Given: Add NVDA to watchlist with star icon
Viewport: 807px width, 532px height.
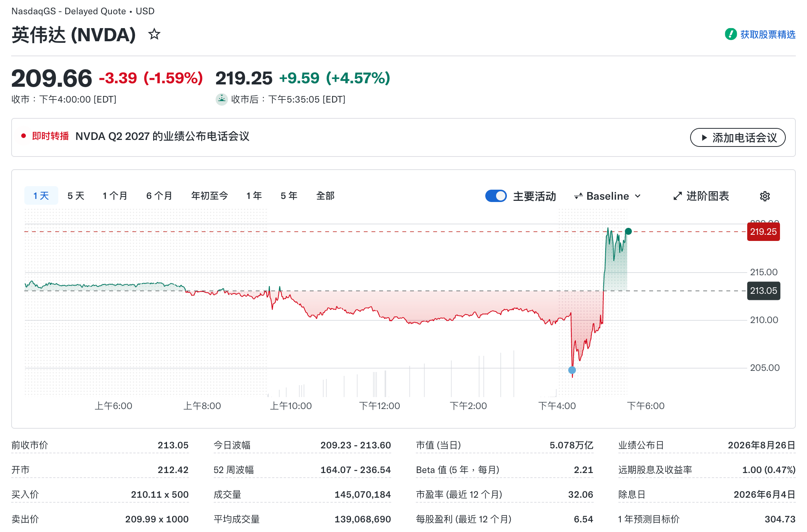Looking at the screenshot, I should point(154,34).
